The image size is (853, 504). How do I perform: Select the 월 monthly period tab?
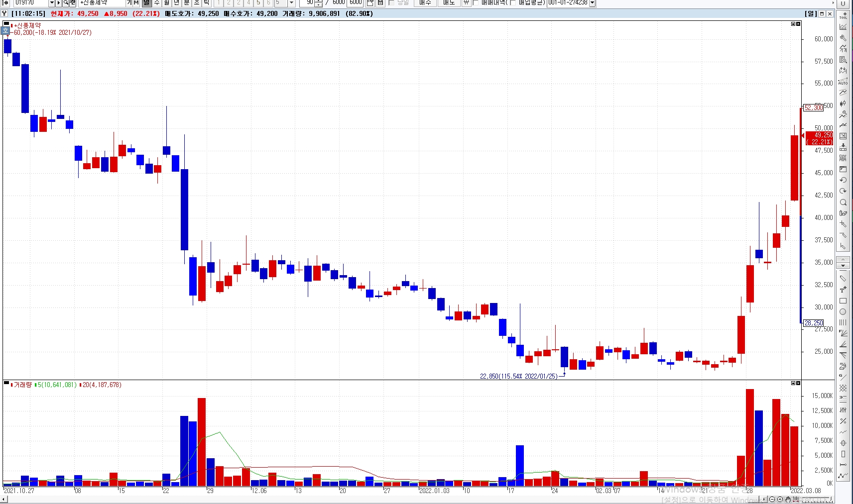167,3
